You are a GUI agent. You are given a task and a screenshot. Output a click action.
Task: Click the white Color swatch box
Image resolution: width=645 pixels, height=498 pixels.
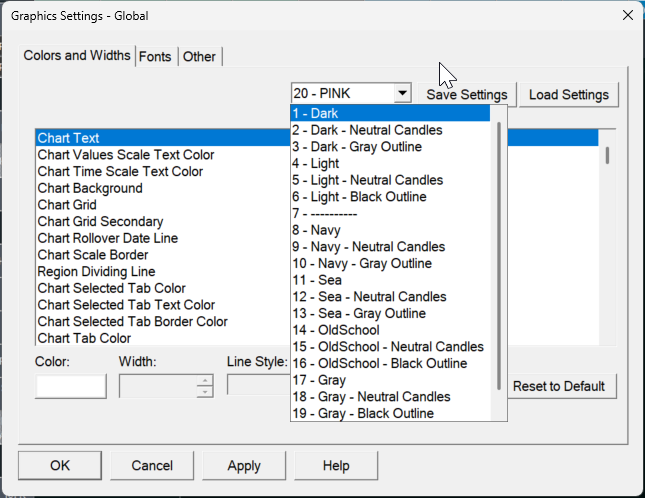pyautogui.click(x=71, y=386)
